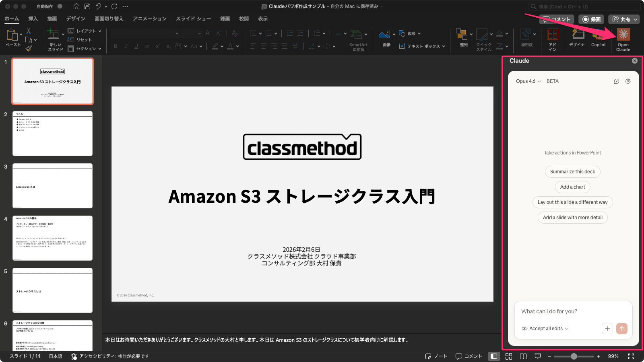This screenshot has height=362, width=644.
Task: Select slide 4 thumbnail Amazon S3 の基本
Action: [x=52, y=238]
